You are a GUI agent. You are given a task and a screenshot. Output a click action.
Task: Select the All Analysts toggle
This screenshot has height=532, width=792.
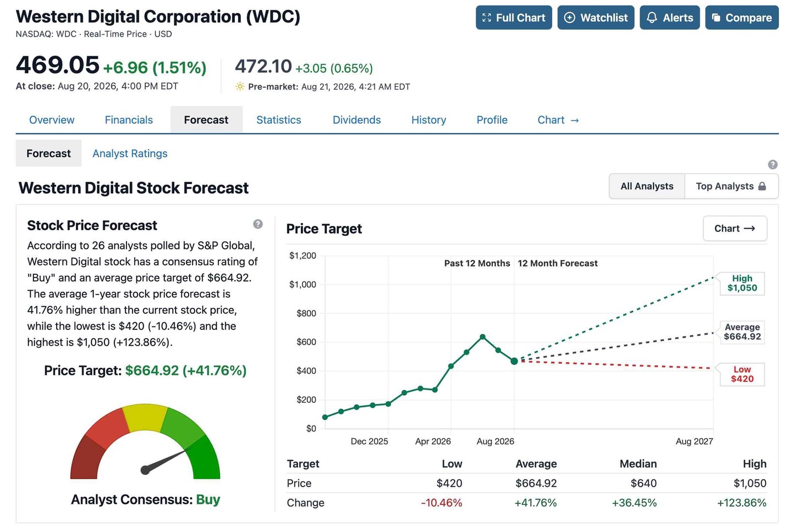pos(647,186)
